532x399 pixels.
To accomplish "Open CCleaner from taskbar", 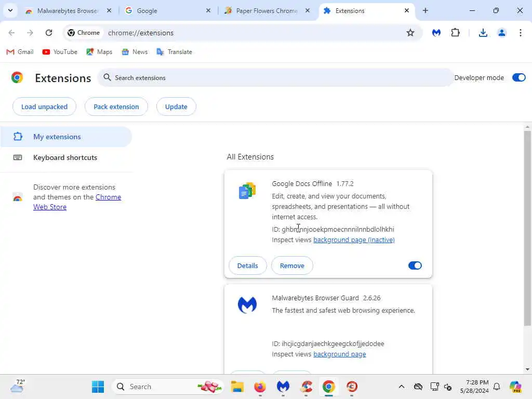I will 306,387.
